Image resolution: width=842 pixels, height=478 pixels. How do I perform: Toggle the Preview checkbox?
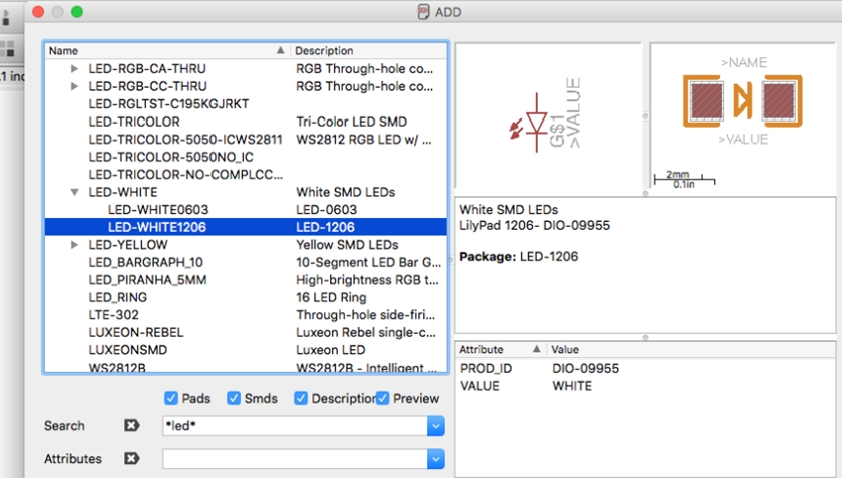(382, 398)
